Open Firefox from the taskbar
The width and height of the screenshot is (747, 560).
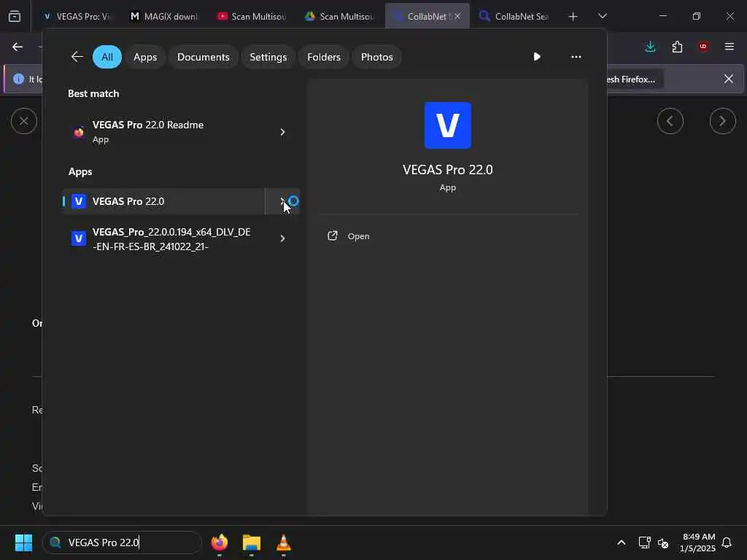pyautogui.click(x=220, y=542)
